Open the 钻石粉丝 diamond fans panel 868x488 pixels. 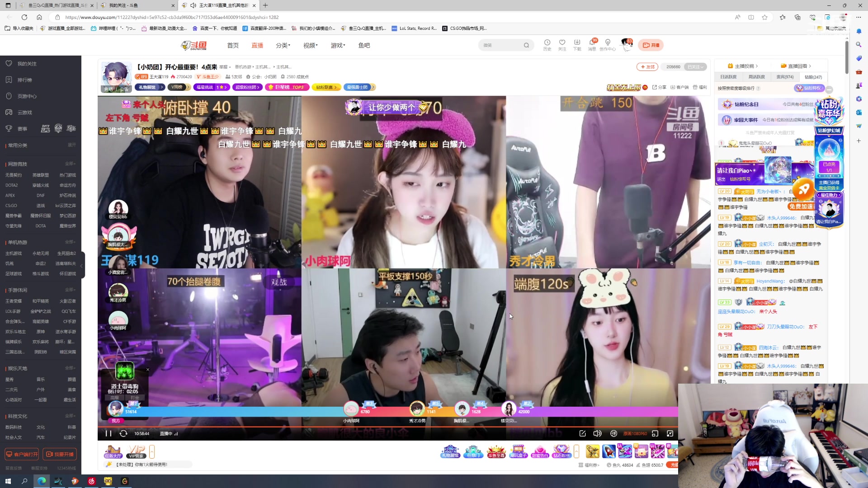(x=562, y=451)
